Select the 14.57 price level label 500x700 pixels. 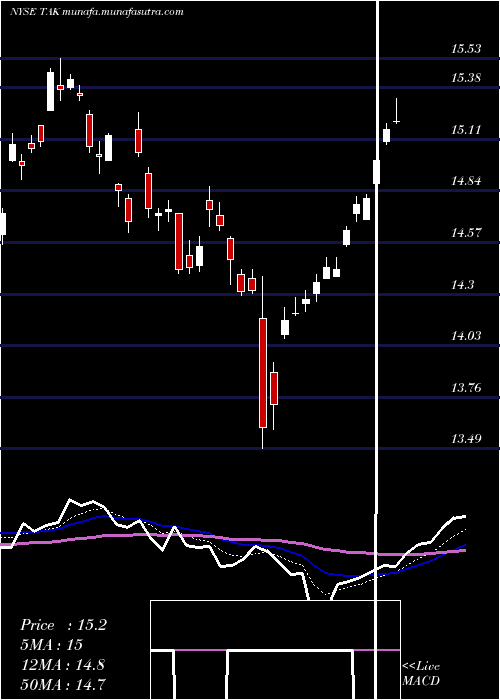tap(466, 233)
